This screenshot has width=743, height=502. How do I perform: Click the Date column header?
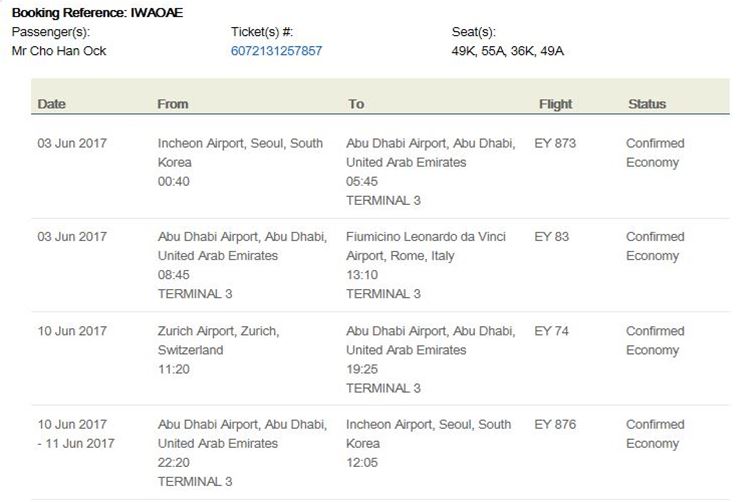tap(52, 104)
